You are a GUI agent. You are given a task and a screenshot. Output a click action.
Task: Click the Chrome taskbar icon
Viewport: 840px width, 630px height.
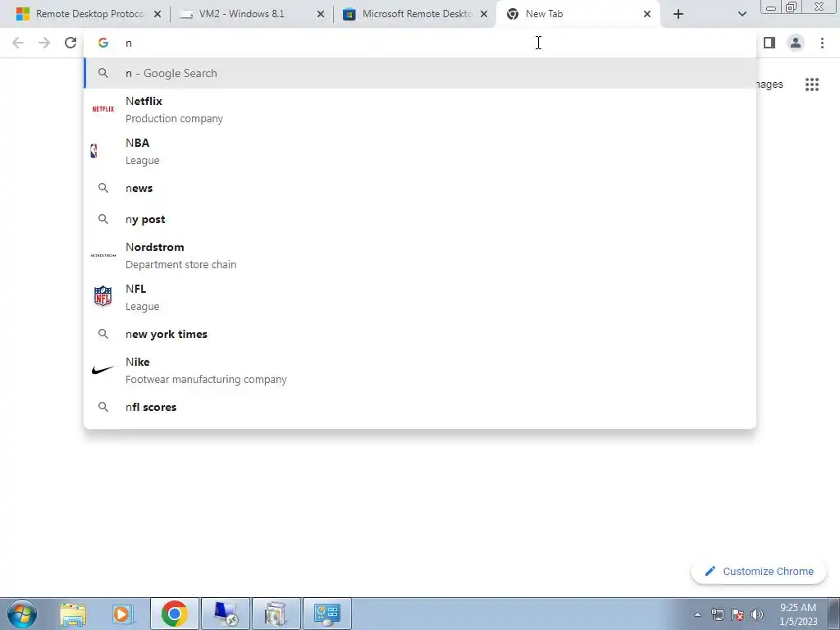tap(175, 614)
